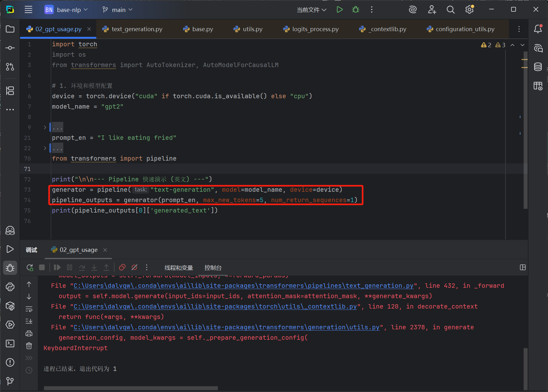Toggle scroll to end of console
The image size is (548, 392).
click(x=29, y=321)
